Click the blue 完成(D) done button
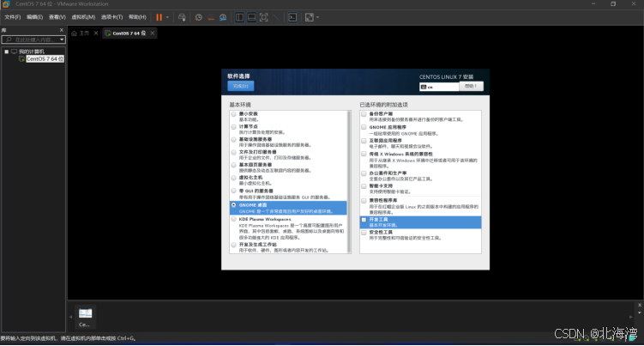The width and height of the screenshot is (644, 346). tap(241, 86)
